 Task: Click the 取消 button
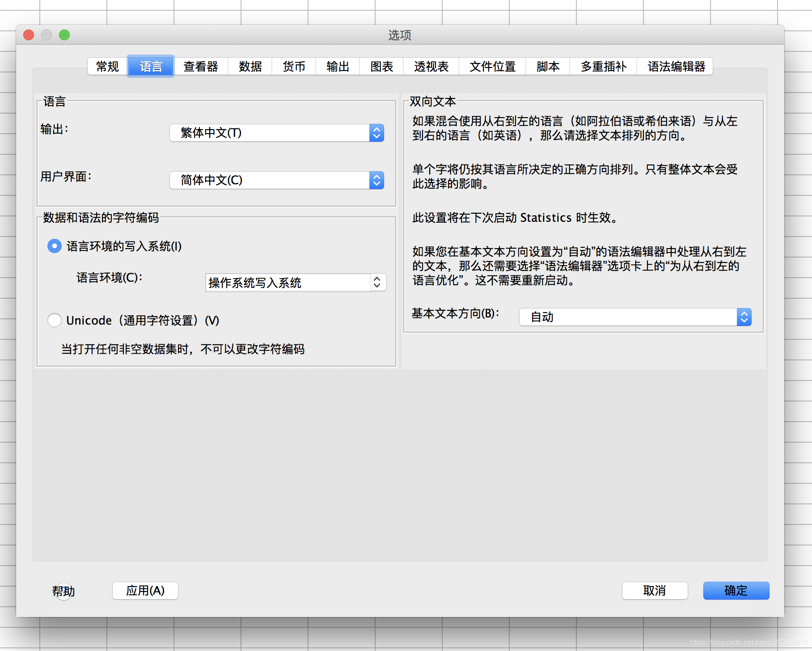pos(655,591)
